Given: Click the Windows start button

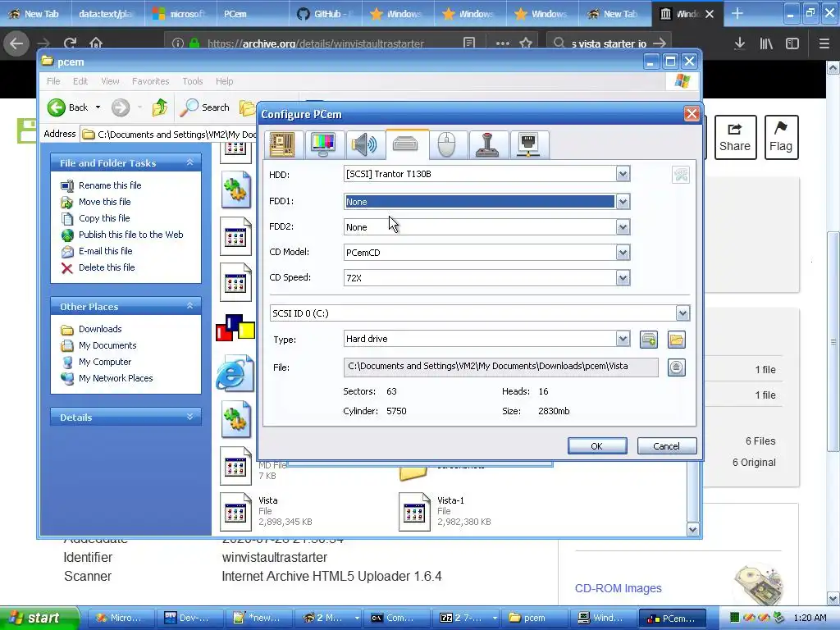Looking at the screenshot, I should (39, 618).
